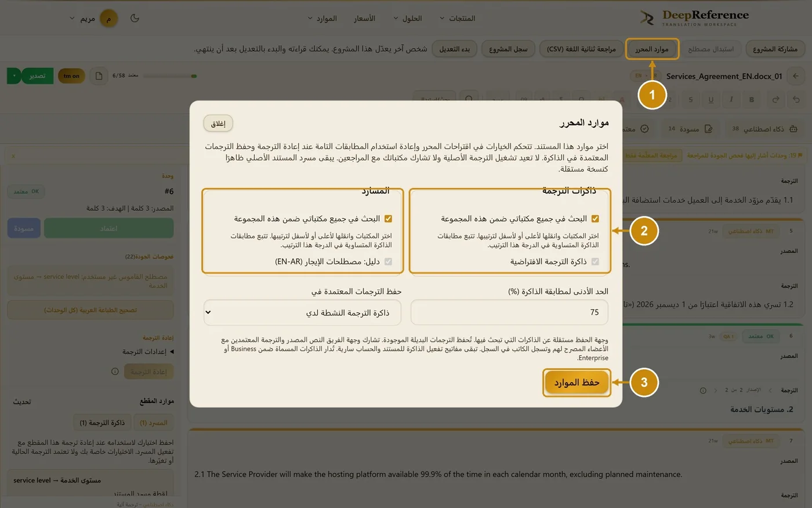Viewport: 812px width, 508px height.
Task: Switch to the المسرد (1) tab
Action: 154,423
